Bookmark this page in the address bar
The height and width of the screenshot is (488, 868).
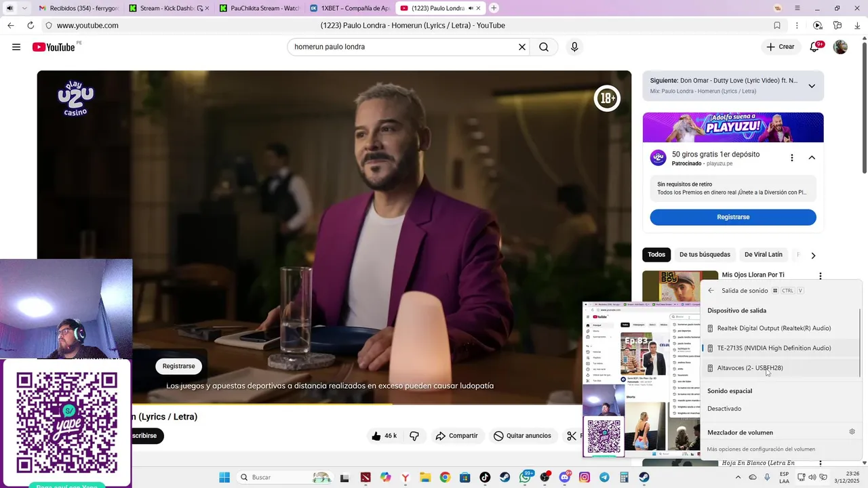777,25
